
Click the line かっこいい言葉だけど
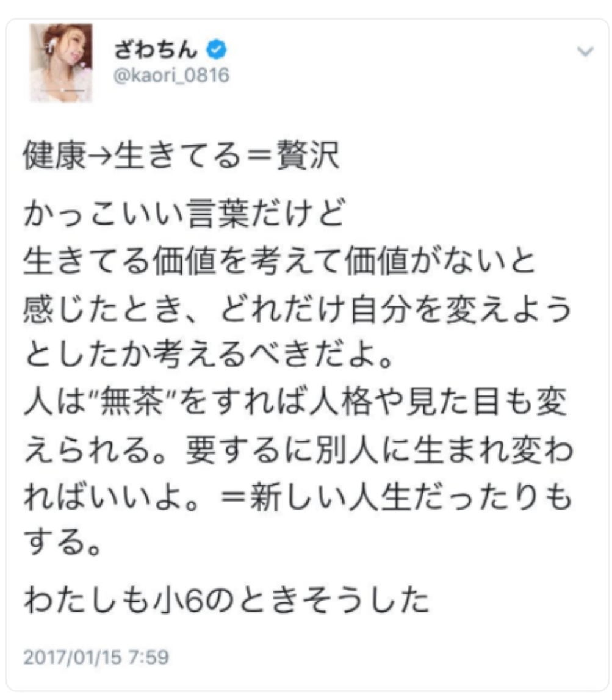coord(184,214)
